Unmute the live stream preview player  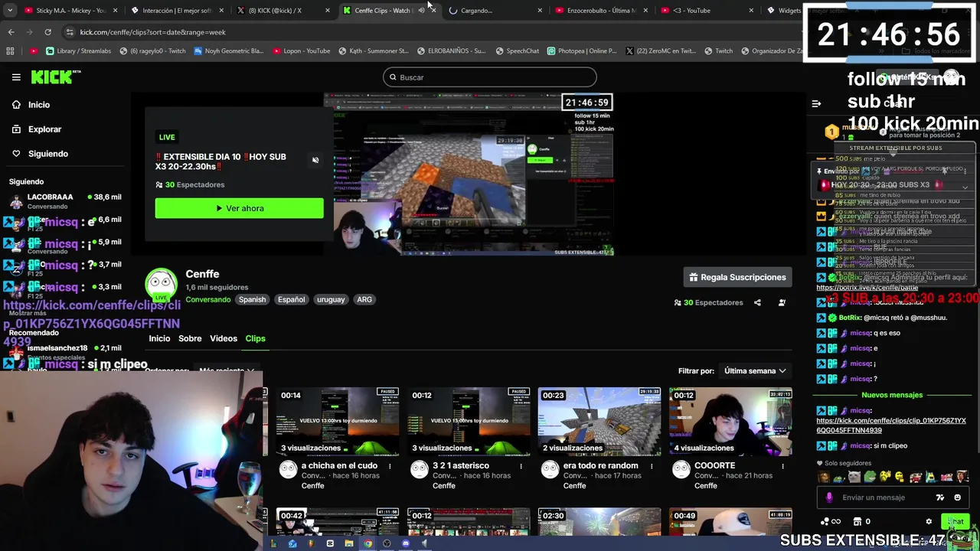(315, 160)
